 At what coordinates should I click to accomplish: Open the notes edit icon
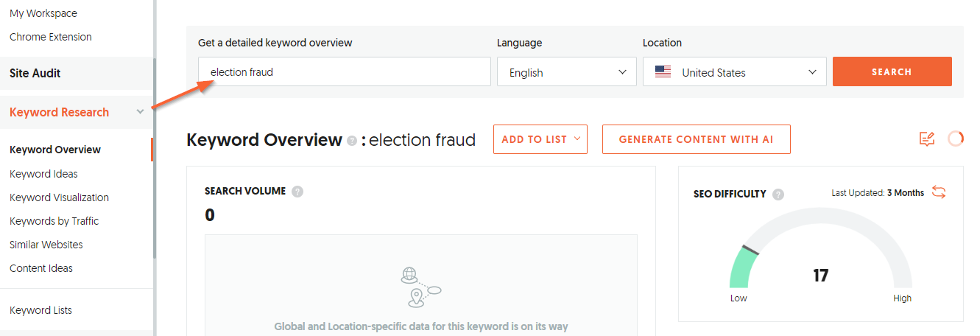927,139
